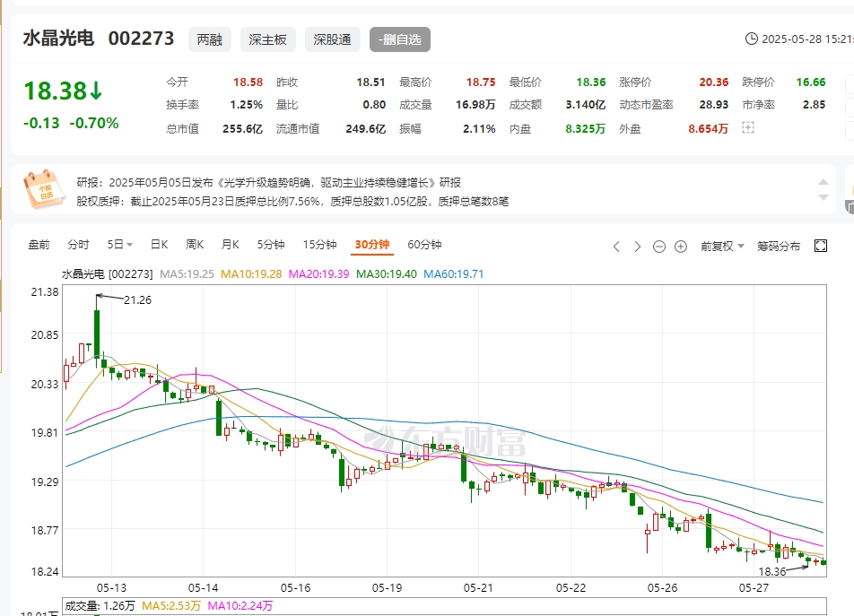Show the next chart period with right arrow
The image size is (854, 616).
tap(637, 247)
